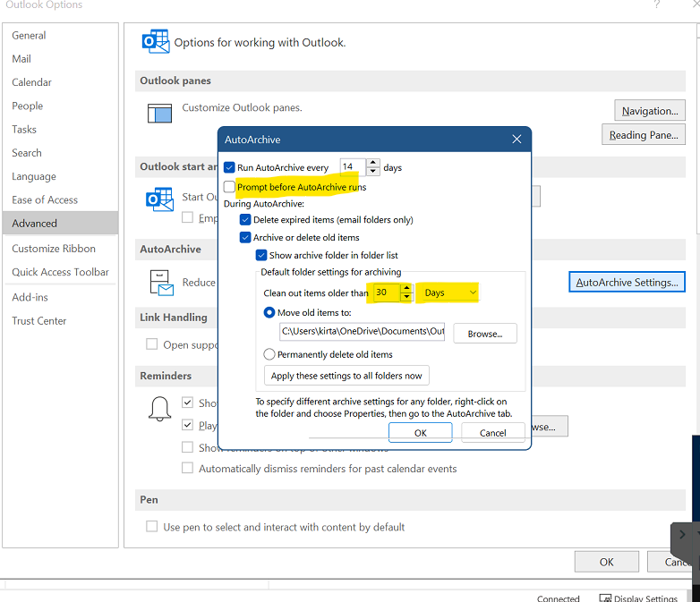Uncheck Delete expired items checkbox
Image resolution: width=700 pixels, height=602 pixels.
pyautogui.click(x=245, y=219)
